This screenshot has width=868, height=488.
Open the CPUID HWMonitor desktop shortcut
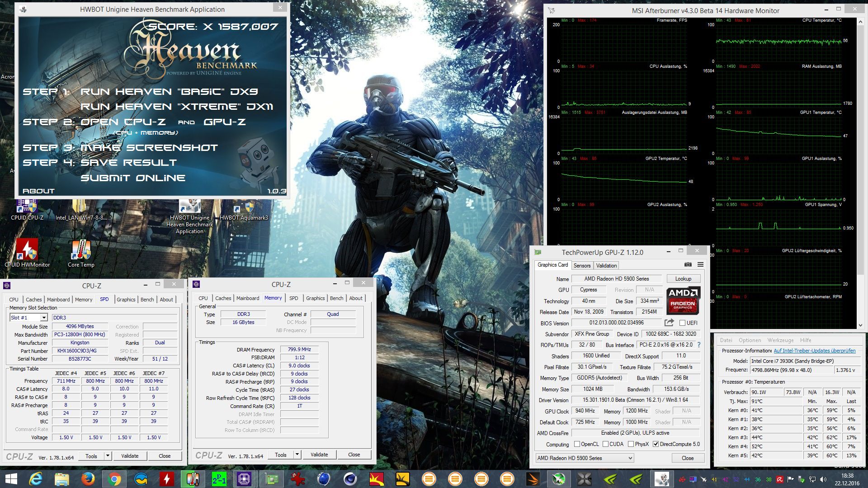pos(27,253)
